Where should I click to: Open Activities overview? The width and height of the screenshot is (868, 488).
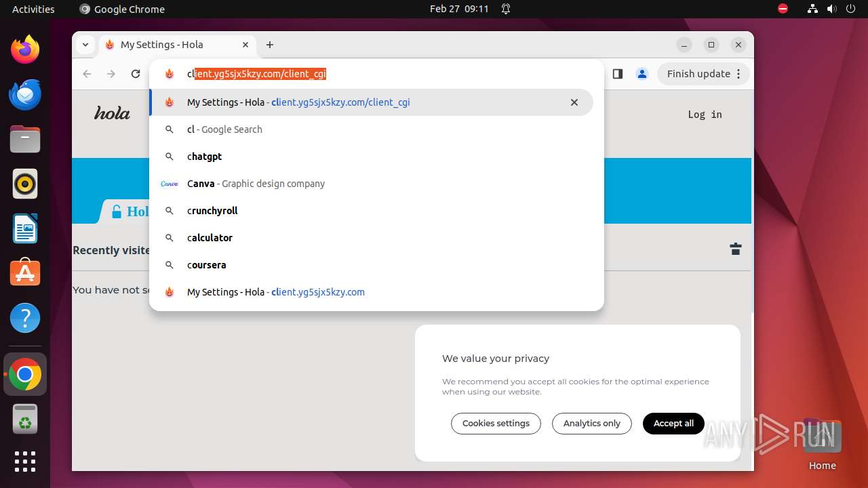pyautogui.click(x=33, y=9)
